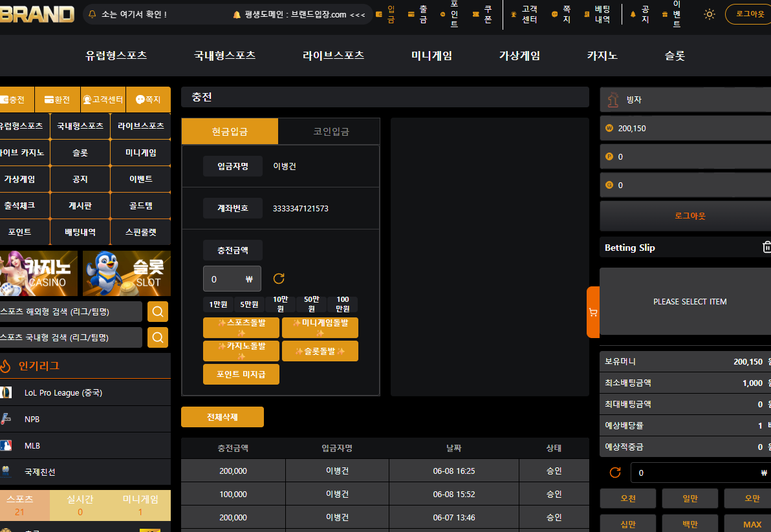The image size is (771, 532).
Task: Reset bet amount with refresh icon
Action: [615, 473]
